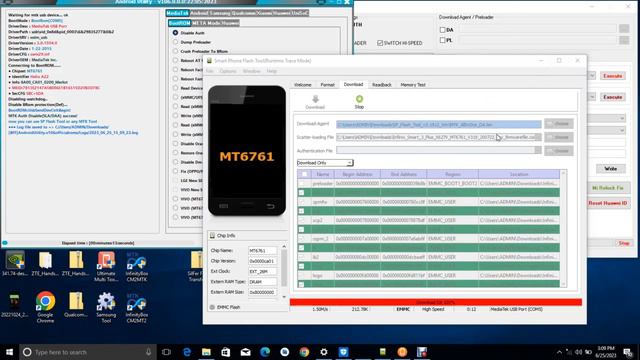The height and width of the screenshot is (360, 640).
Task: Click the Chip Info vertical scrollbar
Action: tap(284, 269)
